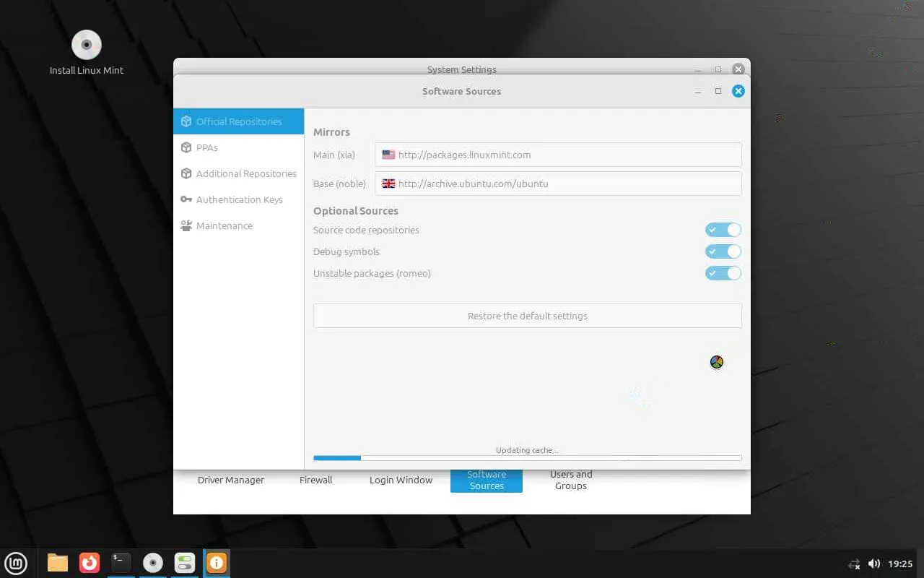Image resolution: width=924 pixels, height=578 pixels.
Task: Click the PPAs sidebar icon
Action: (x=186, y=147)
